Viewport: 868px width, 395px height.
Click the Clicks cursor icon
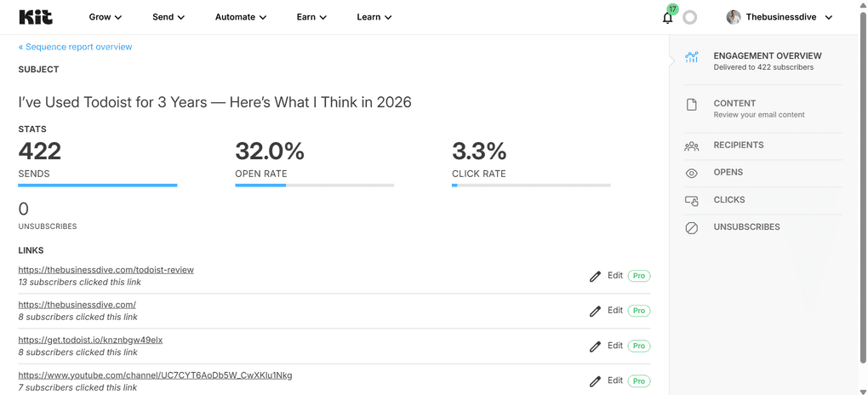[x=691, y=201]
